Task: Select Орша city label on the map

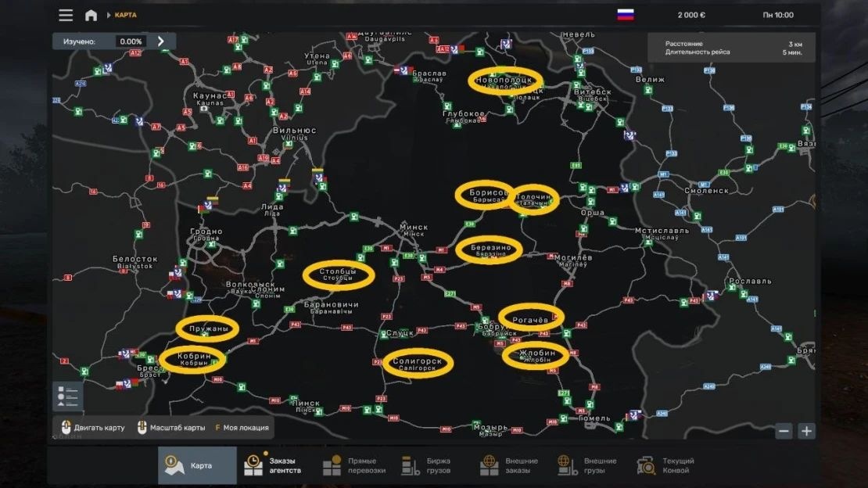Action: 592,213
